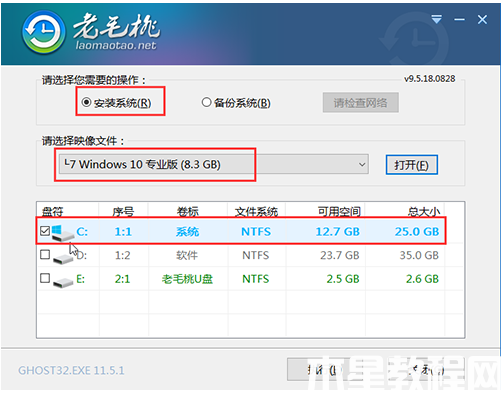Image resolution: width=502 pixels, height=393 pixels.
Task: Click the Windows drive icon for C:
Action: click(x=62, y=233)
